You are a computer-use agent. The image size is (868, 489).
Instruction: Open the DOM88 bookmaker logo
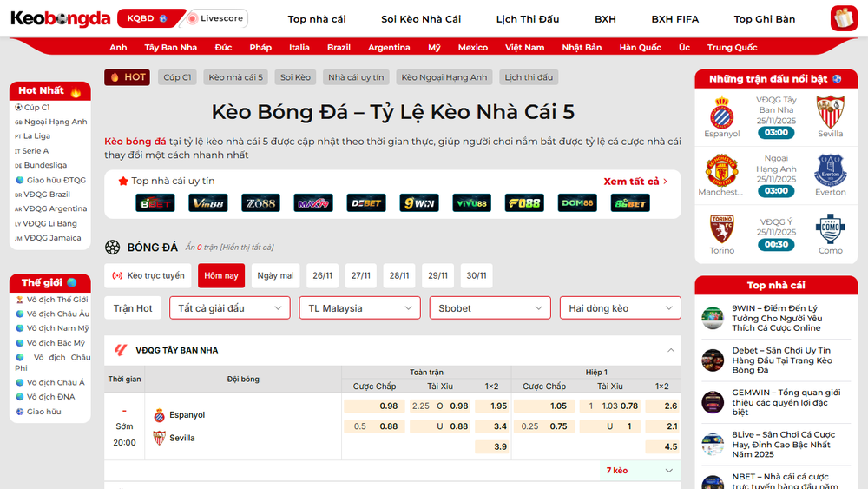(577, 203)
